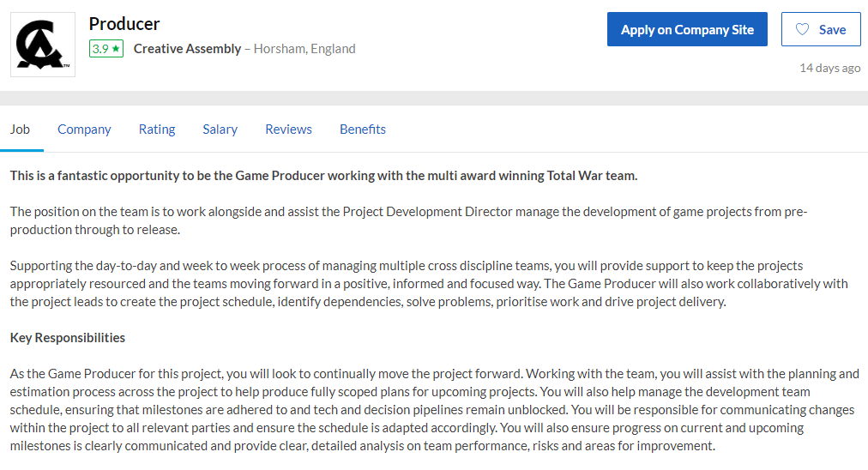Click the '14 days ago' posting date
Screen dimensions: 868x470
click(x=829, y=68)
